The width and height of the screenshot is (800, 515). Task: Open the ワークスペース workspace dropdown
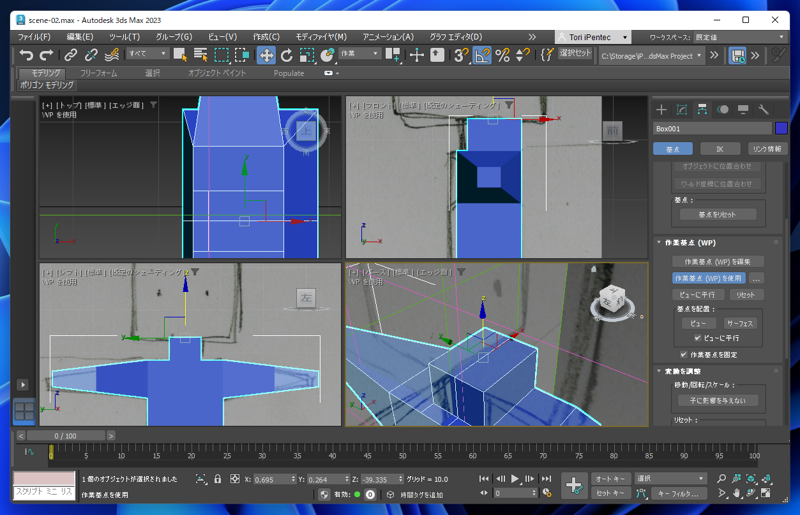pos(739,37)
